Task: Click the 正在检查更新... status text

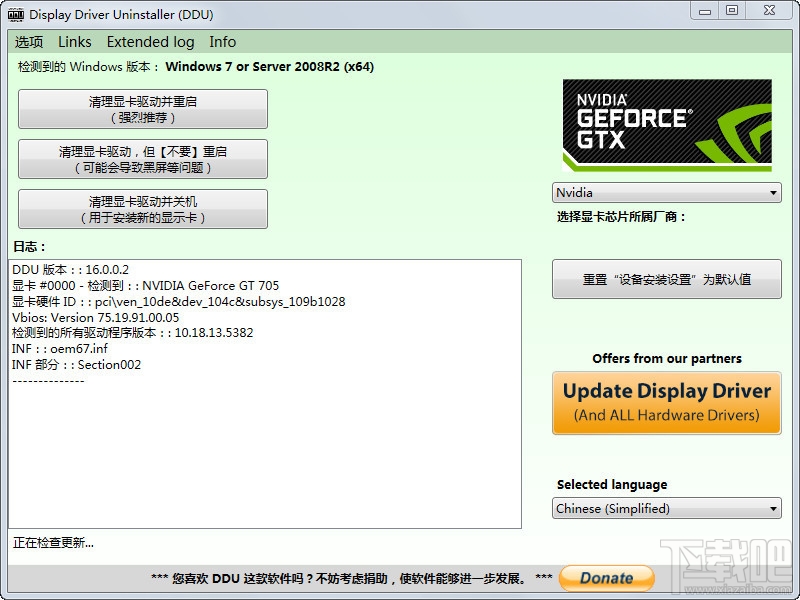Action: [x=53, y=543]
